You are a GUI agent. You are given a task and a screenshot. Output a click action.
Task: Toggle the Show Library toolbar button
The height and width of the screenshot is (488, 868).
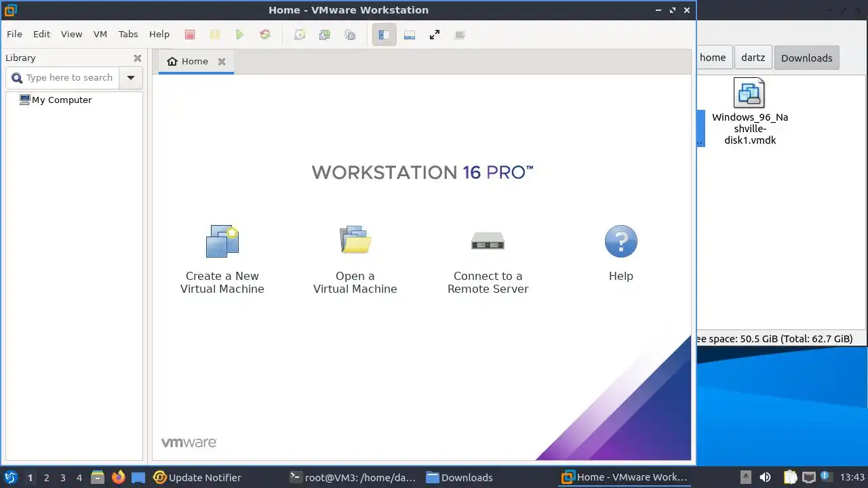click(384, 35)
